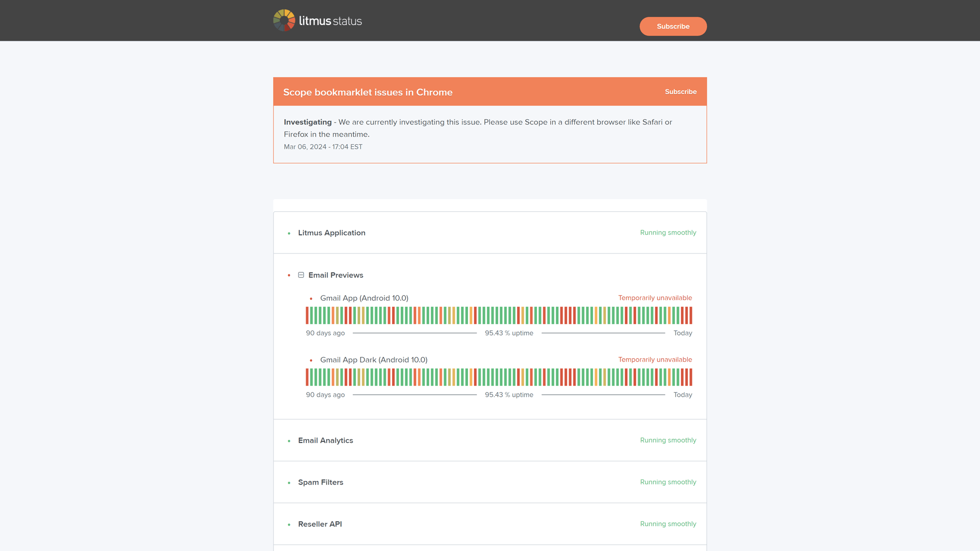
Task: Click the 95.43 % uptime label
Action: click(x=509, y=333)
